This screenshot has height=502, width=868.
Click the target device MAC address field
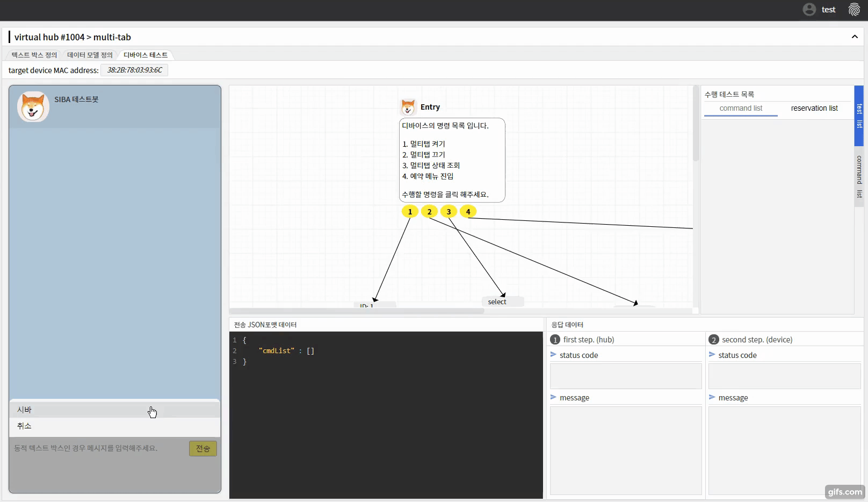click(x=134, y=70)
